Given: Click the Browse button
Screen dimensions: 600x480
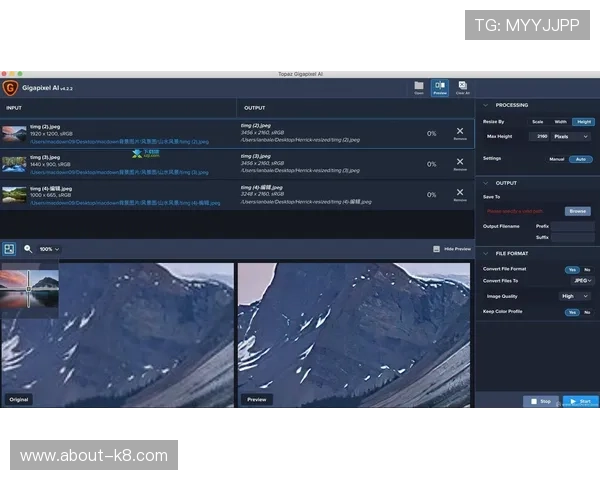Looking at the screenshot, I should pyautogui.click(x=577, y=211).
